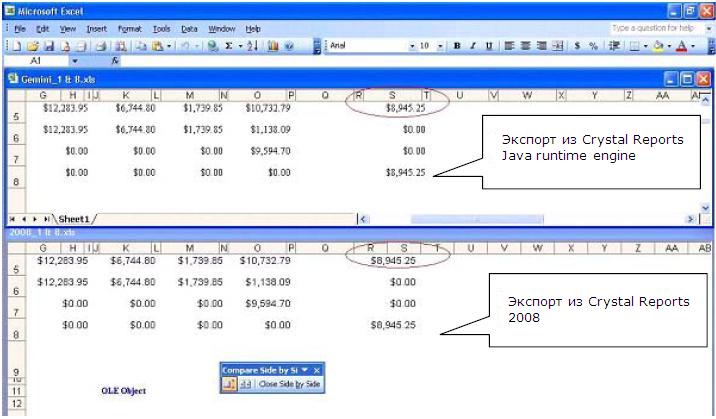Toggle underline formatting

tap(489, 46)
